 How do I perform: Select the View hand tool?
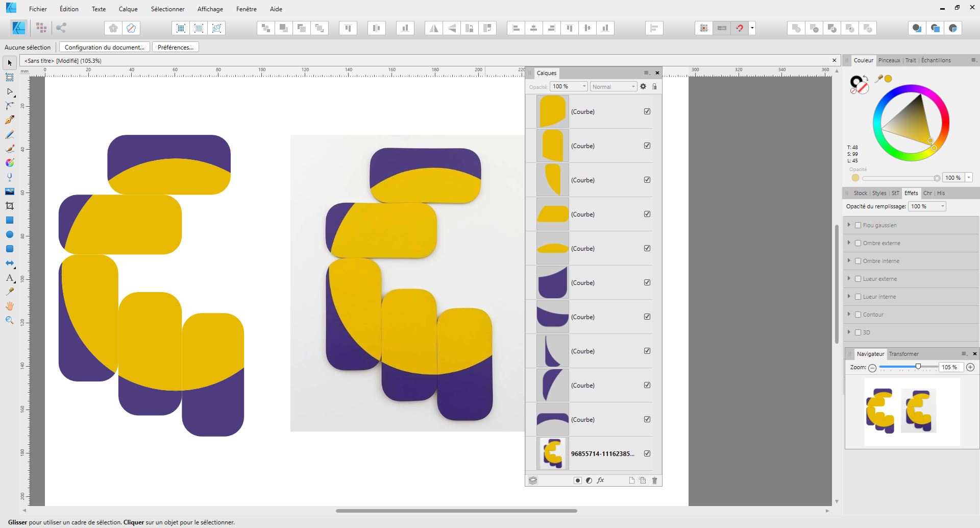click(10, 306)
